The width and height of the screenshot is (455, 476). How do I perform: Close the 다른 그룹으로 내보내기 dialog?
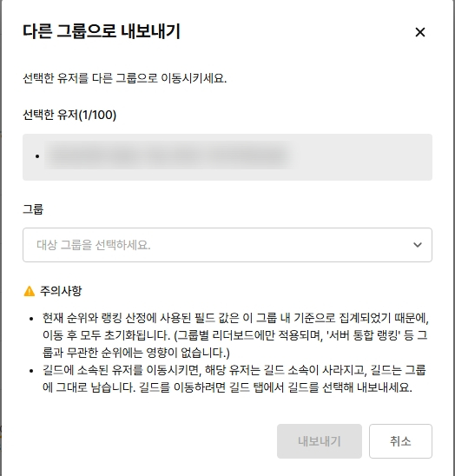[x=420, y=32]
